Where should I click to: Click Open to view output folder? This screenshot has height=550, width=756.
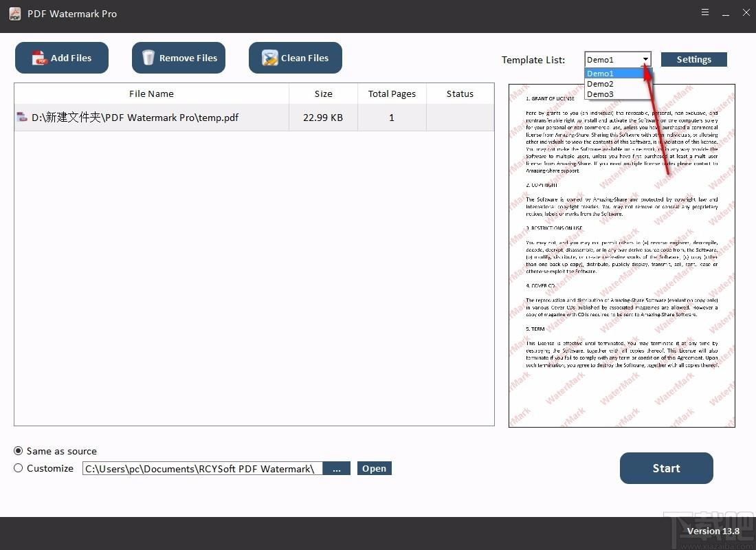pyautogui.click(x=374, y=468)
